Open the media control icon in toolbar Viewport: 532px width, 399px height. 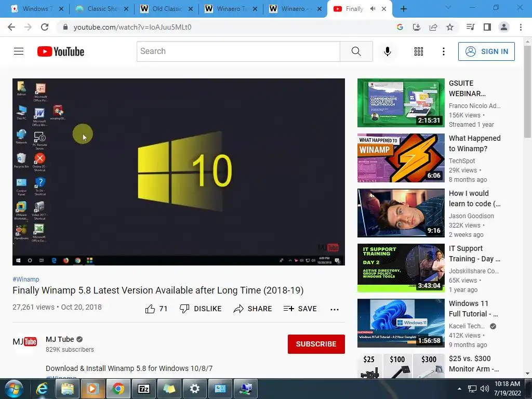tap(471, 27)
